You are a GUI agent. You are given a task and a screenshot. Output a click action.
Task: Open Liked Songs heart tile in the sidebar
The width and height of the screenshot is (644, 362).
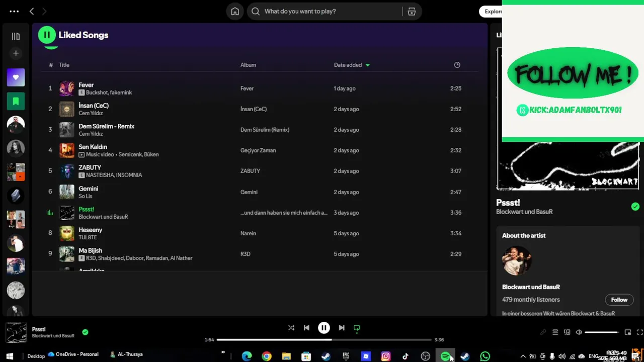tap(16, 77)
